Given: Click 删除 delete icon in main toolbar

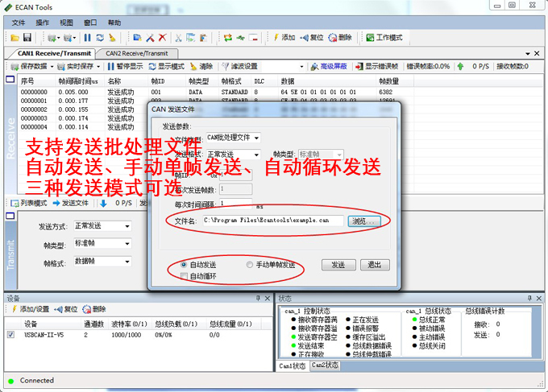Looking at the screenshot, I should (340, 38).
